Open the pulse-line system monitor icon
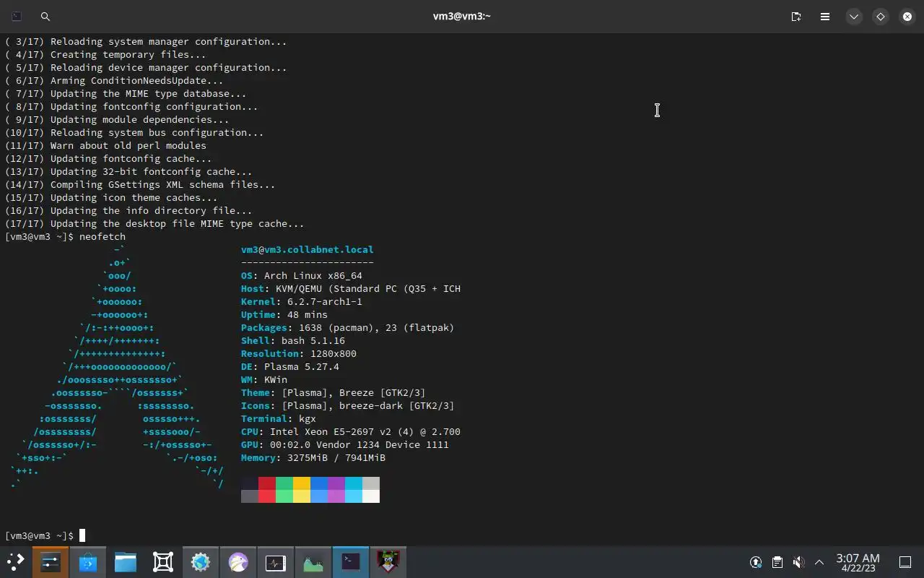The height and width of the screenshot is (578, 924). point(276,562)
